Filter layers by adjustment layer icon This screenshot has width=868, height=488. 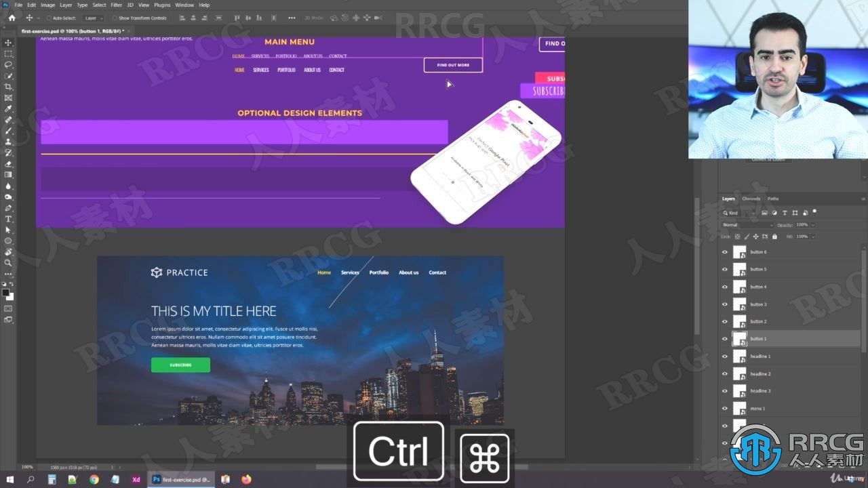click(x=775, y=213)
